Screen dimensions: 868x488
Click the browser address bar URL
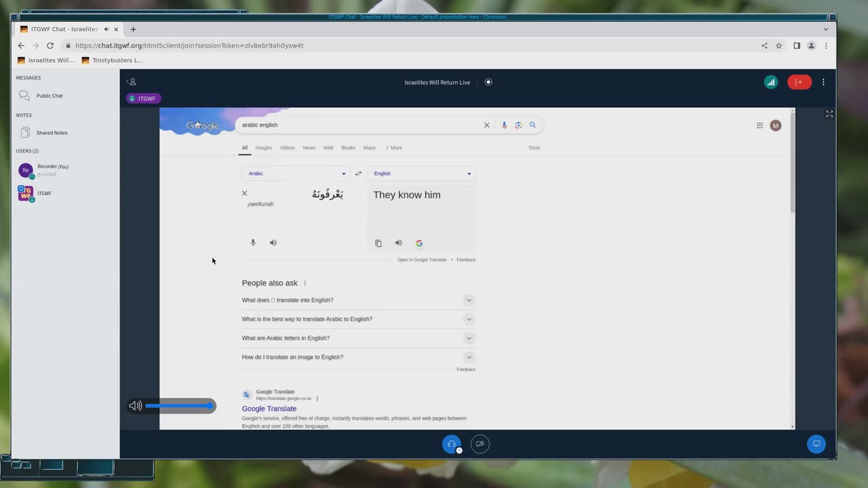tap(189, 45)
